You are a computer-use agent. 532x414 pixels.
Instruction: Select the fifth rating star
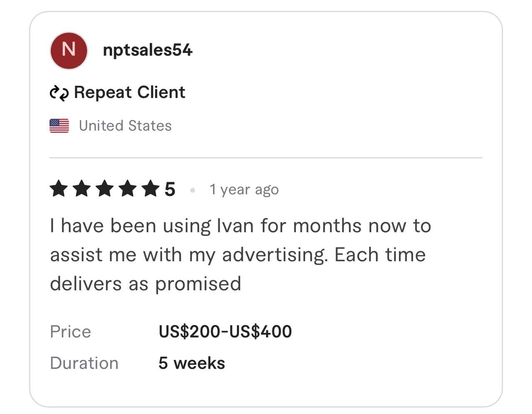point(150,189)
